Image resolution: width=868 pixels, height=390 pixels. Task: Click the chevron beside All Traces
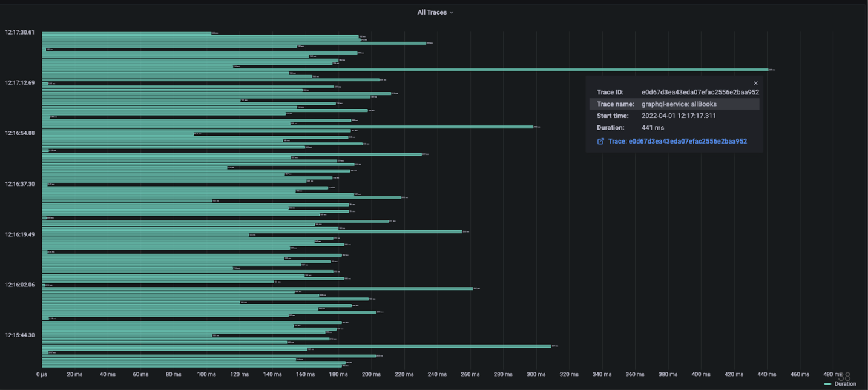pyautogui.click(x=452, y=13)
